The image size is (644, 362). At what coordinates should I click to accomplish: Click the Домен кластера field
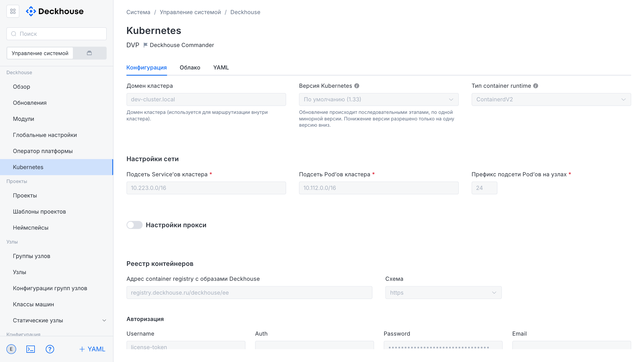click(x=206, y=100)
